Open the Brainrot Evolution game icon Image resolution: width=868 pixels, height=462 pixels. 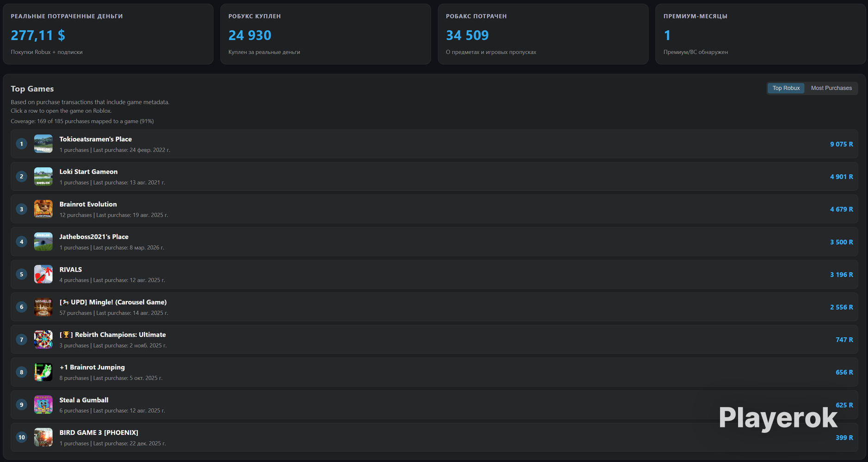[x=43, y=209]
